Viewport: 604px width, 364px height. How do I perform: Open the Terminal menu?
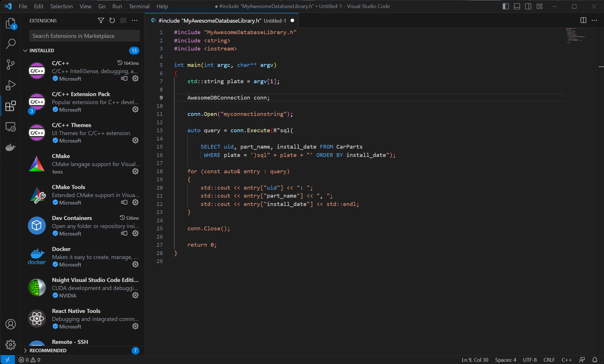tap(139, 6)
